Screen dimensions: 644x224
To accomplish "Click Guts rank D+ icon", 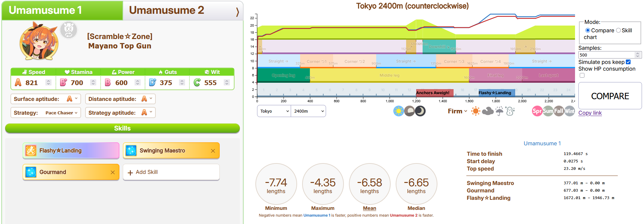I will tap(152, 82).
